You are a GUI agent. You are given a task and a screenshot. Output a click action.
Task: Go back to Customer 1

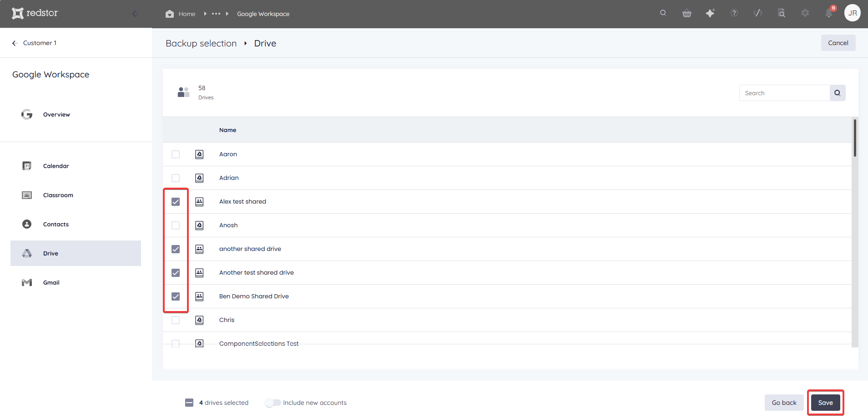(x=35, y=43)
